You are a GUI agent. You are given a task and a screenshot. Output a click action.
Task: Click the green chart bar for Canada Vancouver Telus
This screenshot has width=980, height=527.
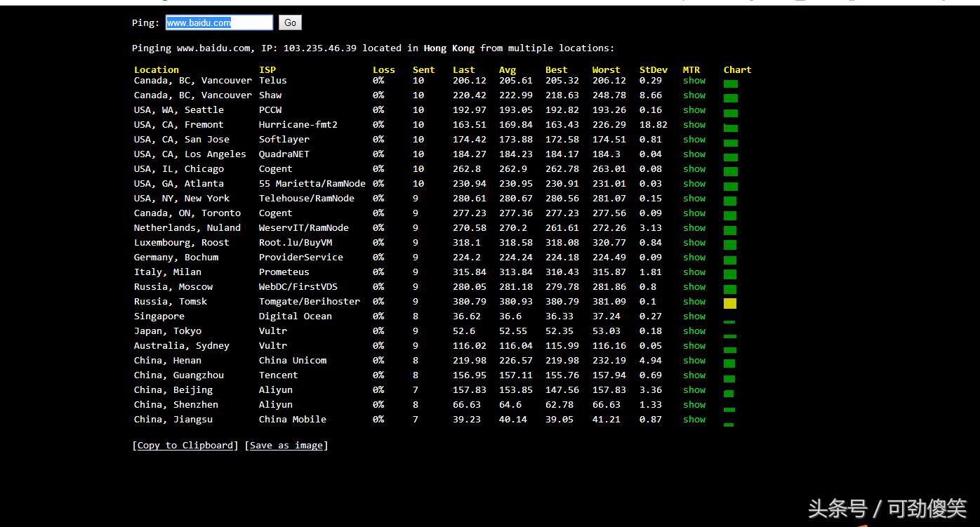tap(730, 84)
